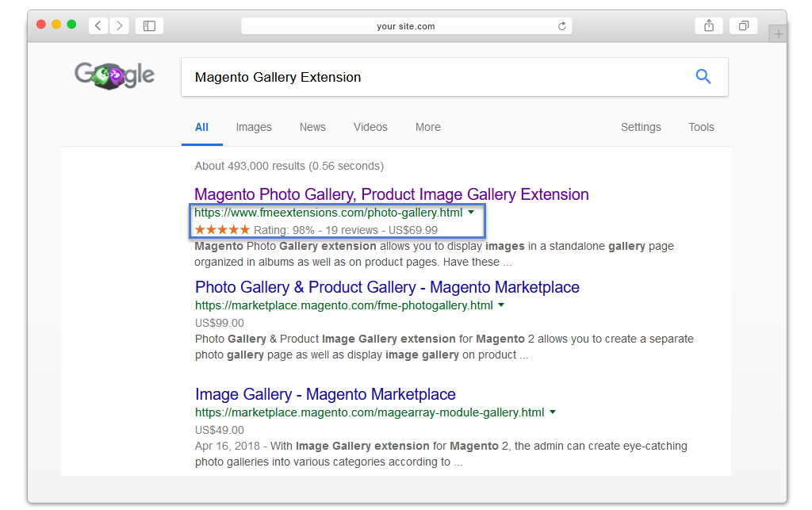Toggle the Safari sidebar button
This screenshot has height=510, width=812.
coord(149,25)
